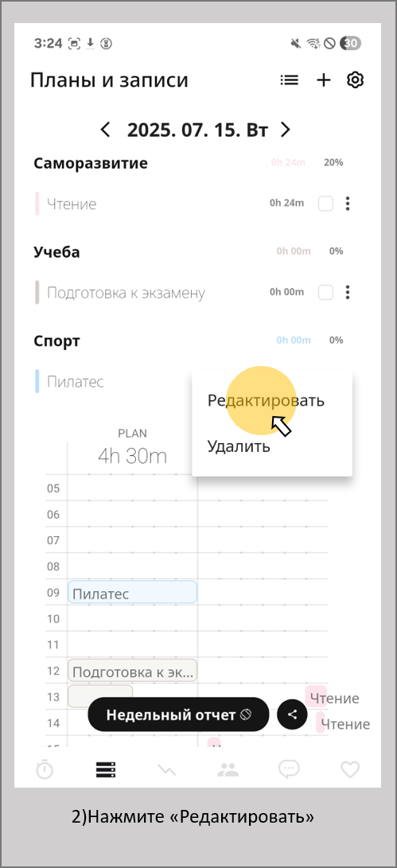Check the Подготовка к экзамену checkbox
397x868 pixels.
pos(325,292)
